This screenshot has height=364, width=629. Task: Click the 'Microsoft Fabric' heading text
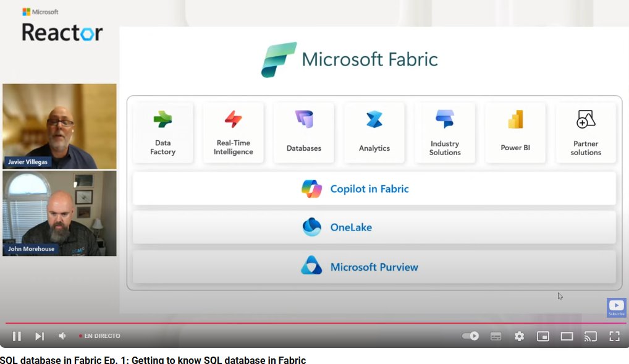(369, 59)
